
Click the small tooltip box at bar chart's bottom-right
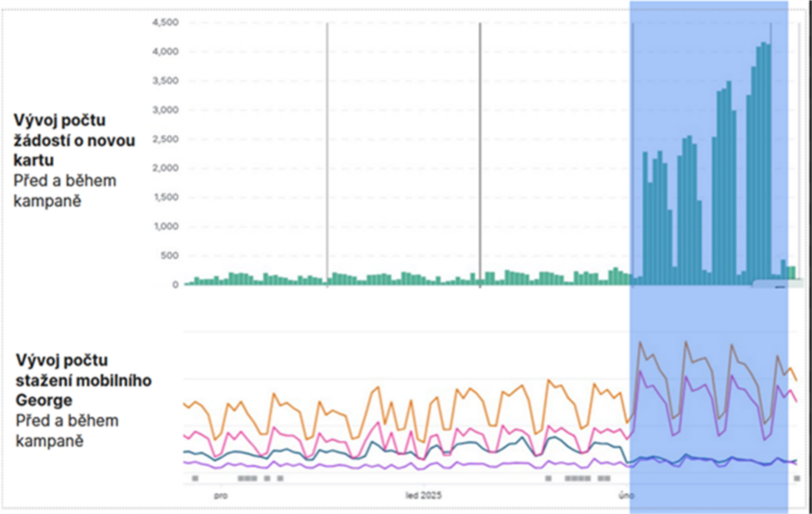point(777,283)
